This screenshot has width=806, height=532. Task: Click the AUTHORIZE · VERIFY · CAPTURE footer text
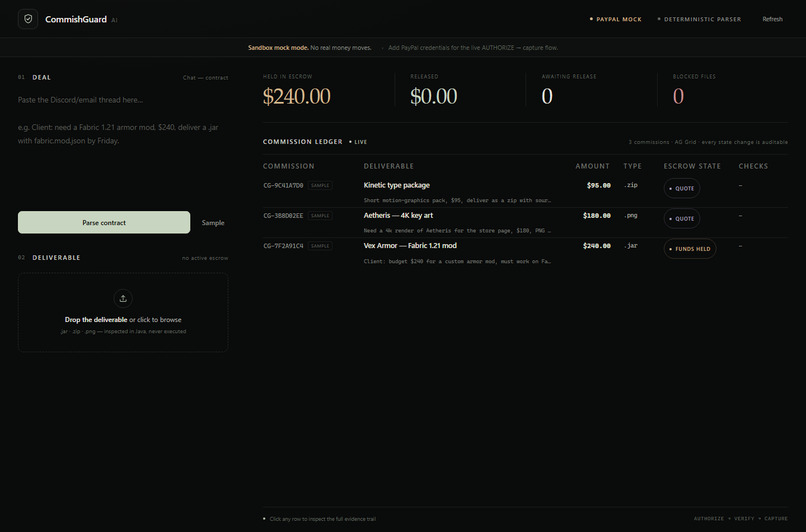[740, 519]
